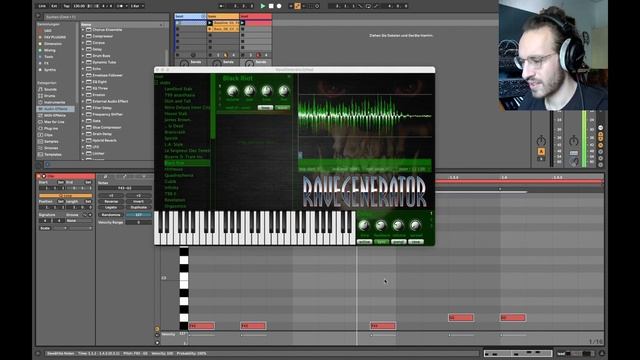Expand the Corpus folder
The image size is (640, 360).
83,43
